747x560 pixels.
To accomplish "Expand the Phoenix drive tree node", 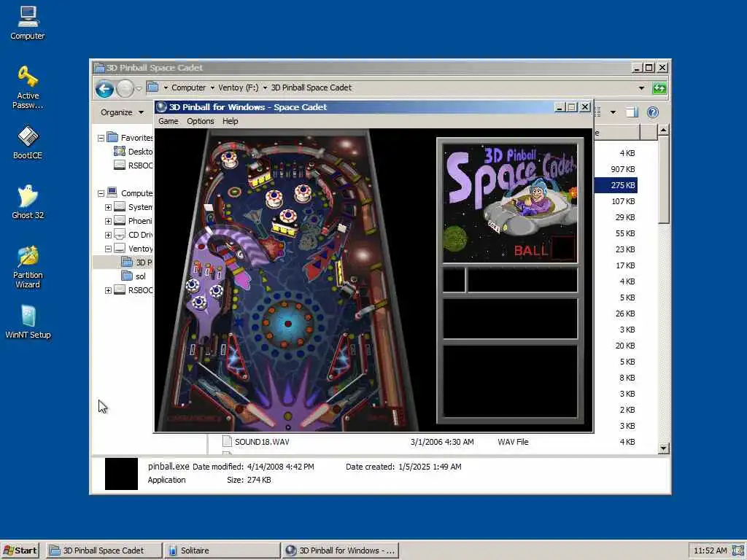I will pyautogui.click(x=108, y=221).
